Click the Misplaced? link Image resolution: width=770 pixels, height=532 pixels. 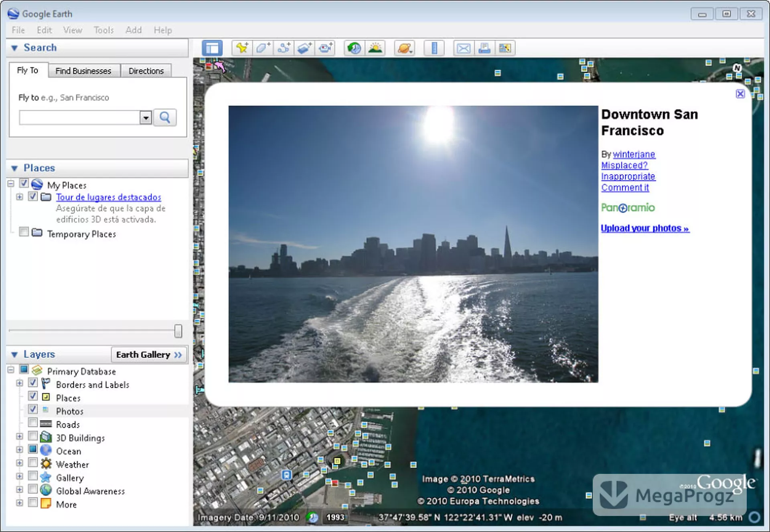pyautogui.click(x=624, y=165)
